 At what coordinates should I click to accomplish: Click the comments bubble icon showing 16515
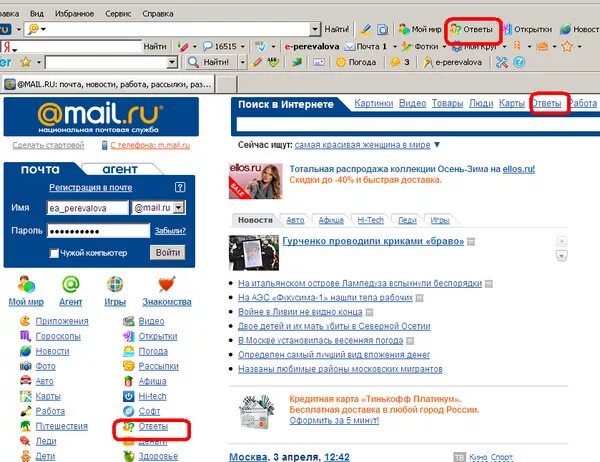[x=207, y=46]
